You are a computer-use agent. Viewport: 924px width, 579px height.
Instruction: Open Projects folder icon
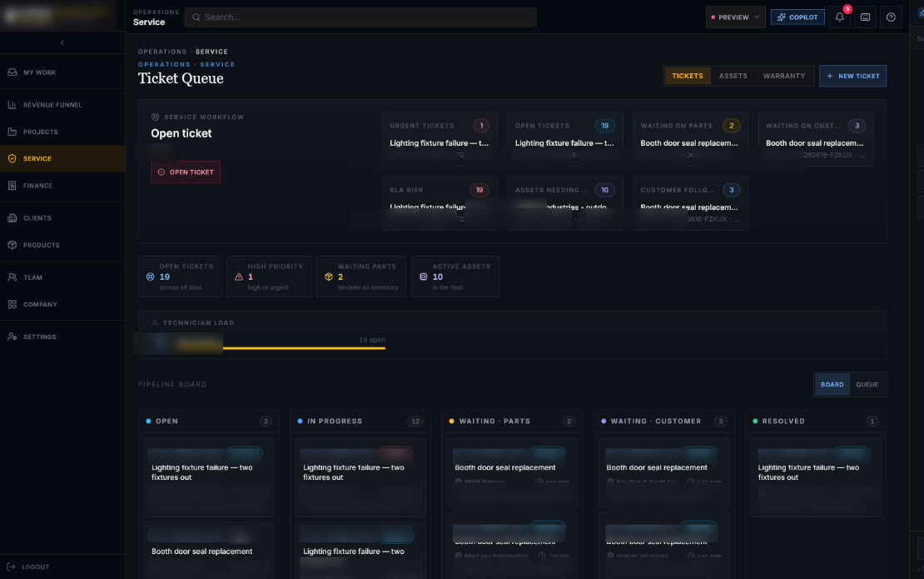point(12,132)
